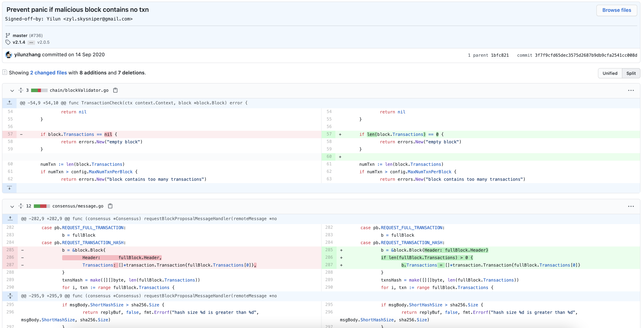Screen dimensions: 644x328
Task: Open options menu for message.go
Action: [631, 206]
